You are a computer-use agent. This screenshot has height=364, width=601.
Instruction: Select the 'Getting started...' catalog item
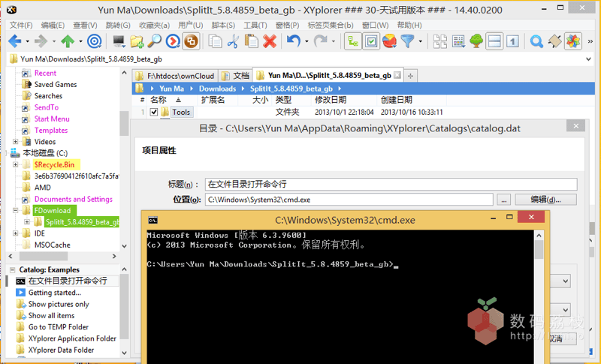(54, 293)
